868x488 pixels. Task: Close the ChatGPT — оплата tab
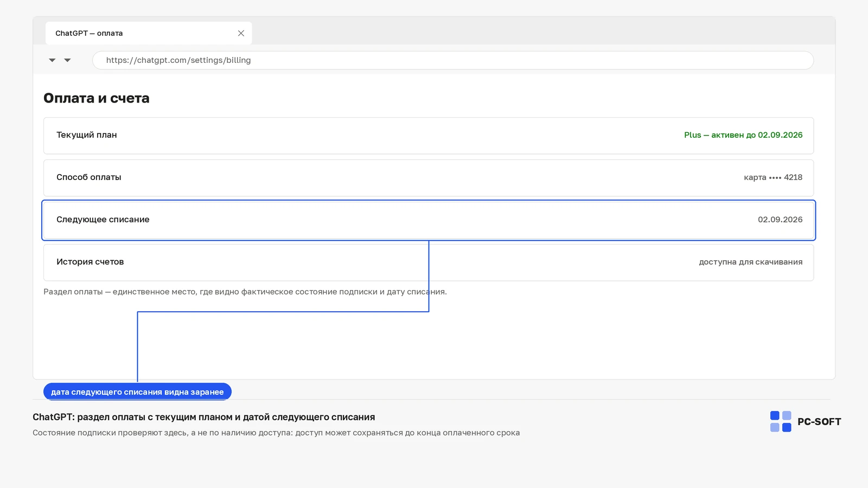coord(241,33)
